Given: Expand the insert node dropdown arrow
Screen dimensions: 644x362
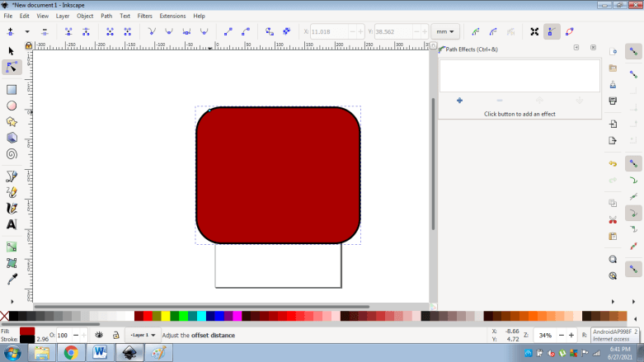Looking at the screenshot, I should [27, 31].
